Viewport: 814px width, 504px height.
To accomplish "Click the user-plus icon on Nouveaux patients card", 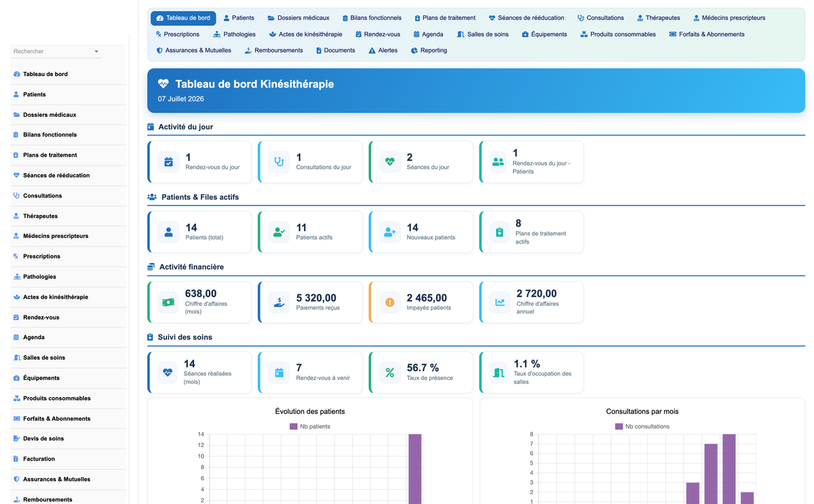I will tap(389, 232).
